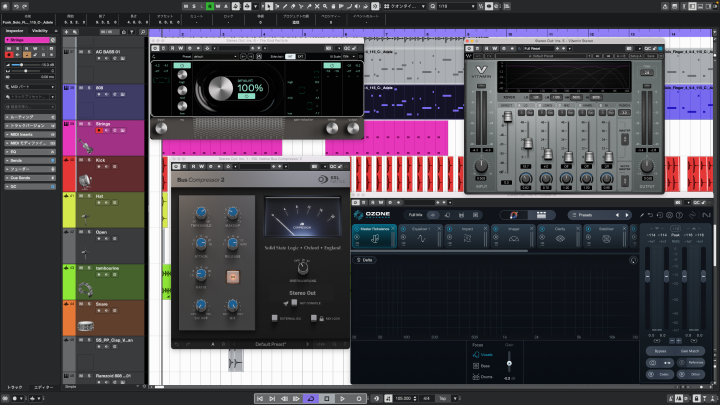720x405 pixels.
Task: Select the Mute X tool
Action: (x=317, y=6)
